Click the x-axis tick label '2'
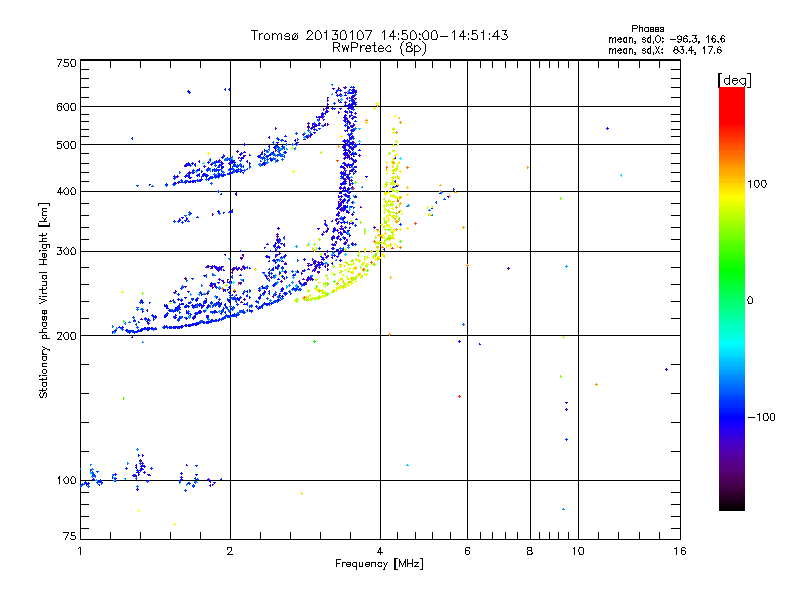 230,551
